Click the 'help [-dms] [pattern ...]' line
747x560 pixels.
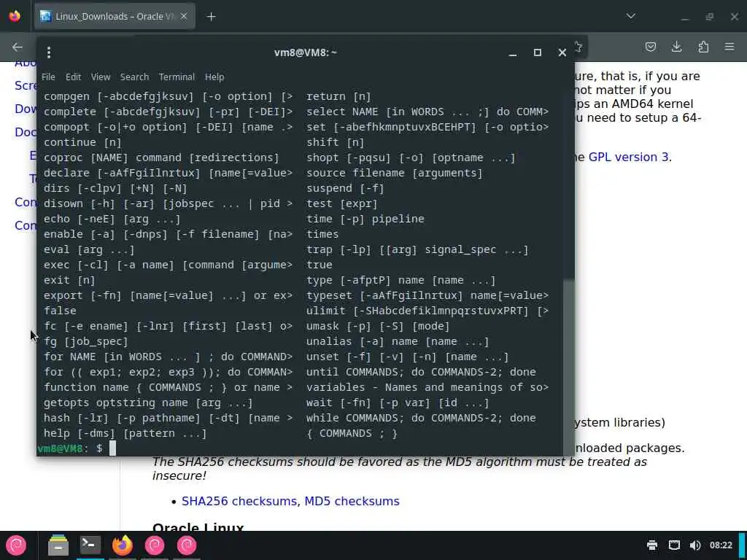point(125,433)
